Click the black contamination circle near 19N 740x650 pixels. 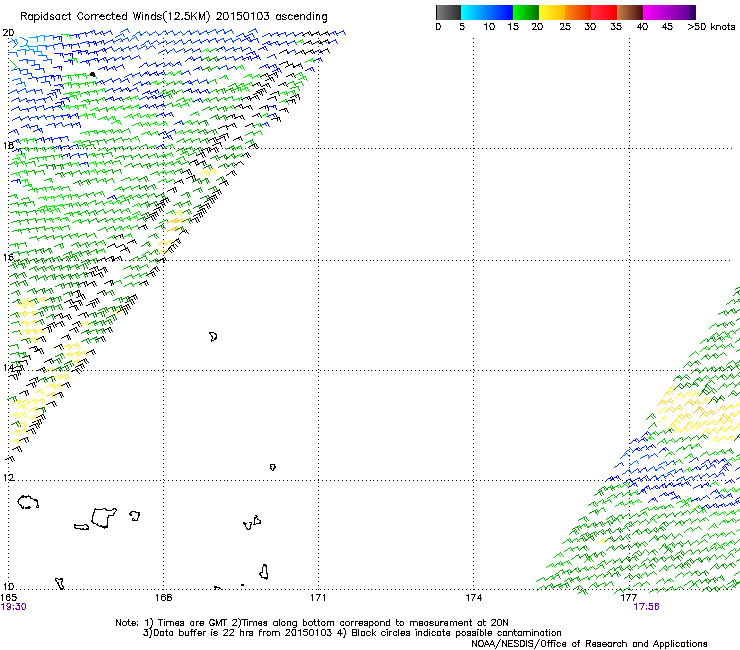pyautogui.click(x=92, y=75)
